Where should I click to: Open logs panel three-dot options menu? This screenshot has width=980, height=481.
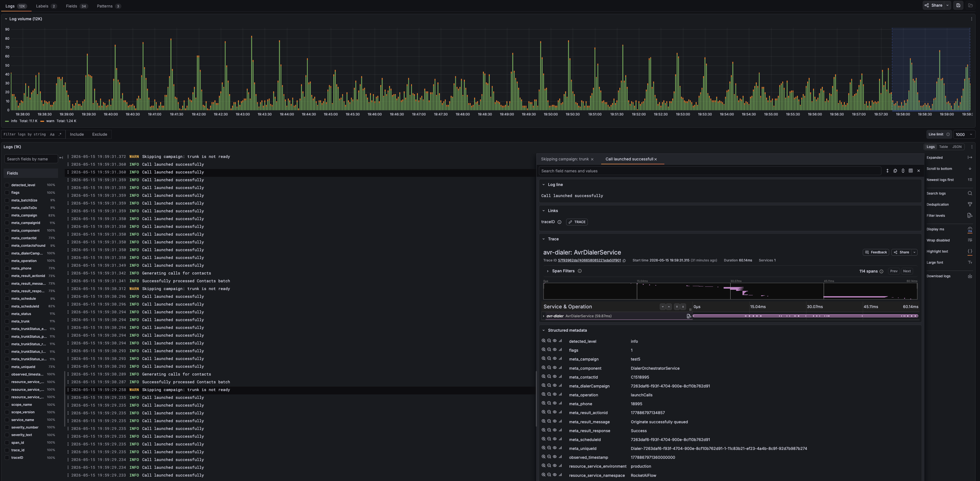click(972, 147)
